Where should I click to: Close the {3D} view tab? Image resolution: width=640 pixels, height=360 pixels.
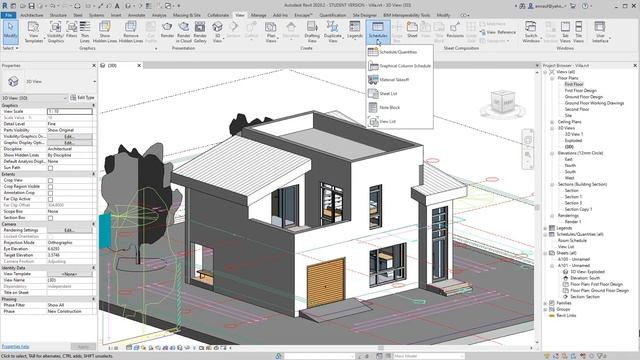139,65
